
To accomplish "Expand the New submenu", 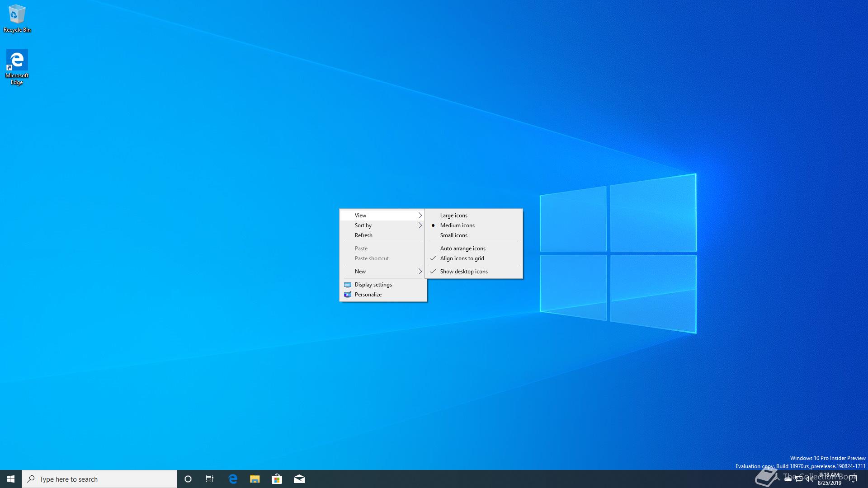I will click(383, 272).
